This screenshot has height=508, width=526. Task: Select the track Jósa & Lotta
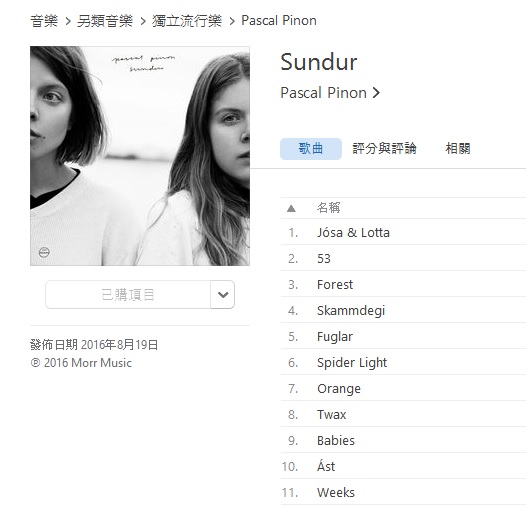[403, 232]
